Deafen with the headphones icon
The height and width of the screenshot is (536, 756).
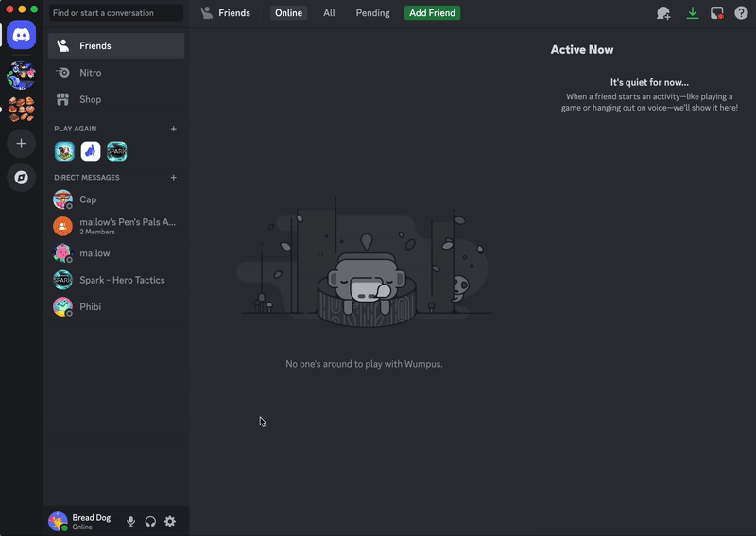click(x=150, y=521)
